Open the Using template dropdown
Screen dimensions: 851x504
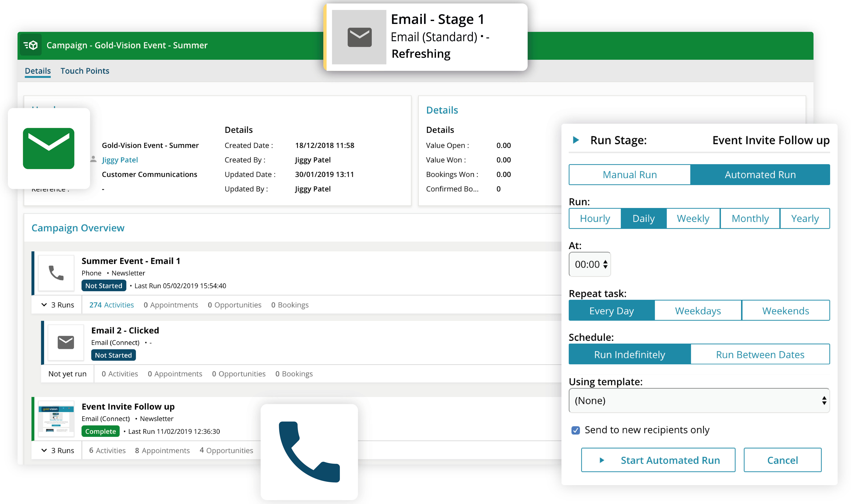pyautogui.click(x=699, y=400)
